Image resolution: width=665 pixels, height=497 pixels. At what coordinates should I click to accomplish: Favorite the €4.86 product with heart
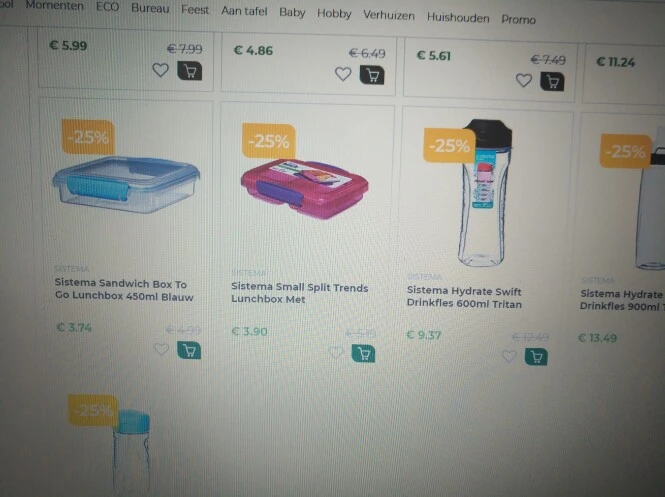tap(343, 74)
